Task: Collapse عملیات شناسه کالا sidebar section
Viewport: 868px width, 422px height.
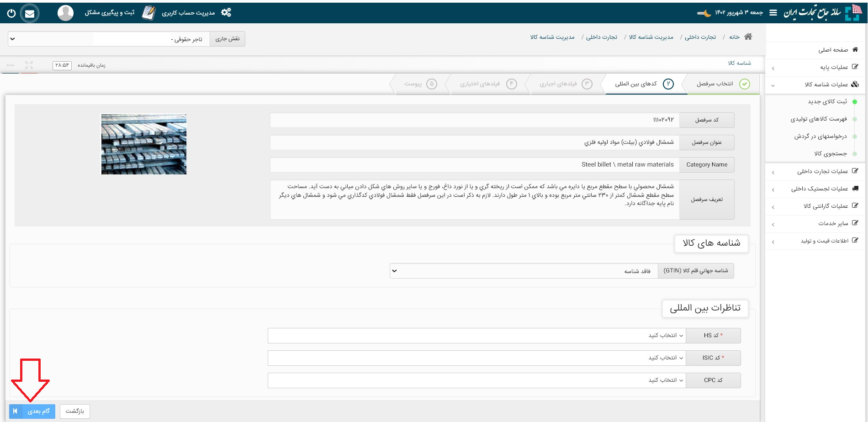Action: click(x=816, y=84)
